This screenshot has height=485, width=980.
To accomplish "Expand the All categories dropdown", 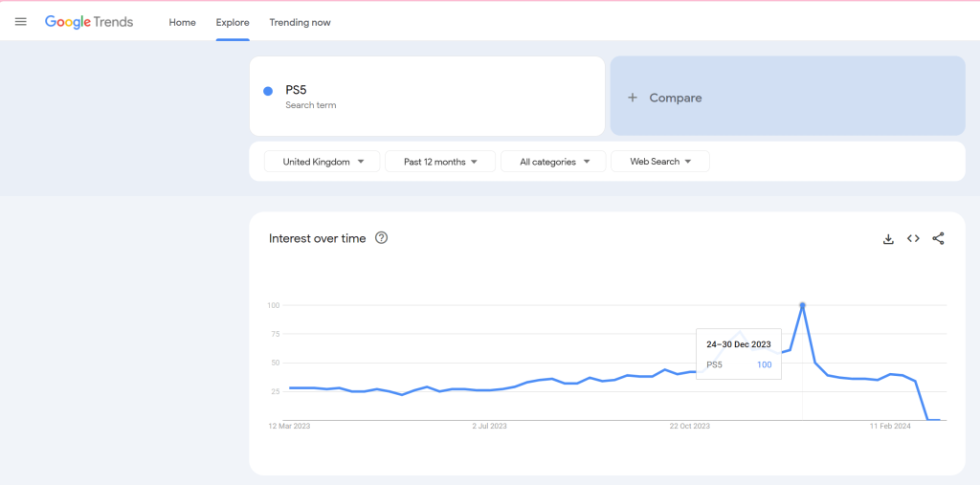I will 553,162.
